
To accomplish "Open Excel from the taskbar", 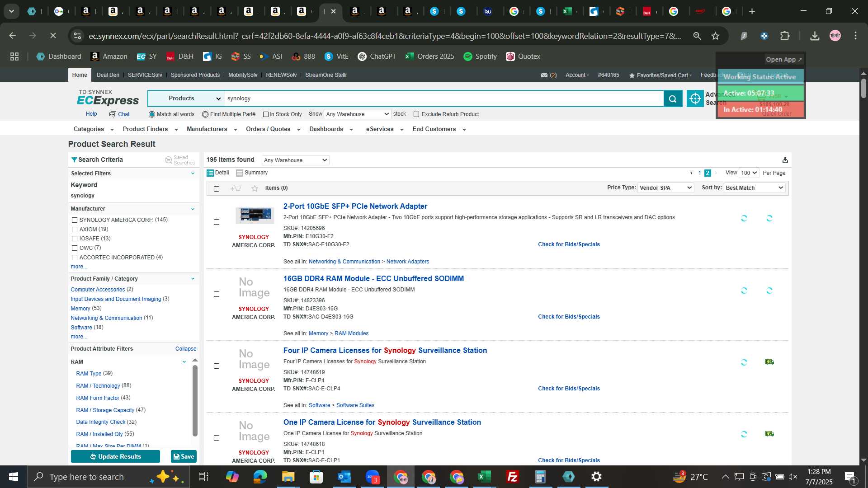I will 484,477.
